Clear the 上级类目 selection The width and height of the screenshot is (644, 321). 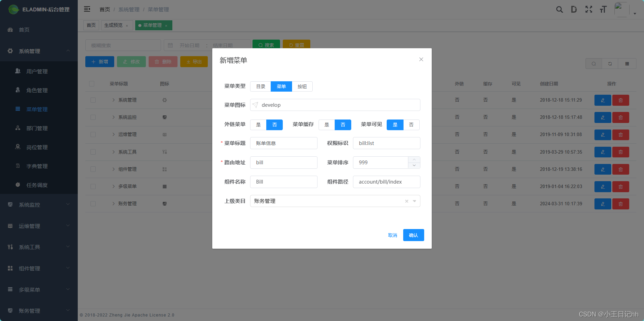407,201
